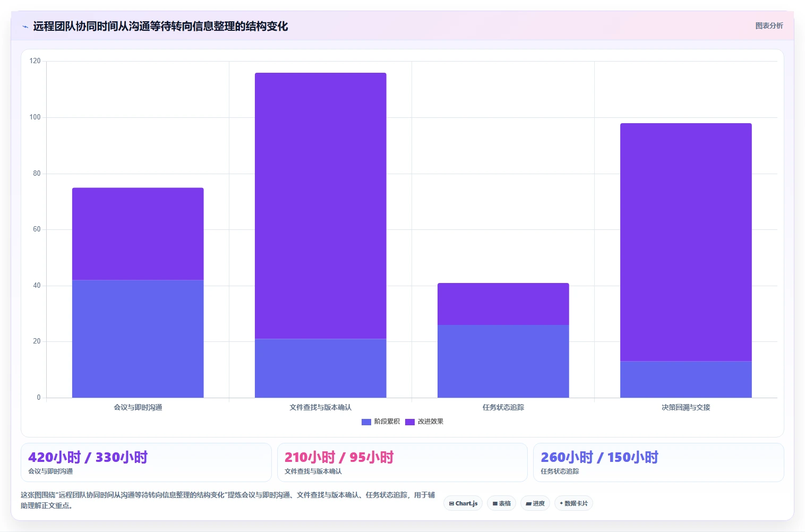Click the purple 改进效果 bar for 决策回溯与交接

click(686, 242)
